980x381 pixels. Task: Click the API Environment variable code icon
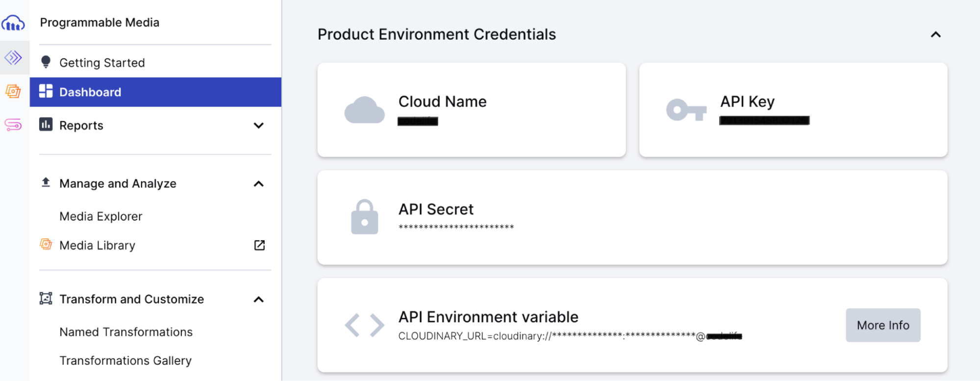[364, 325]
